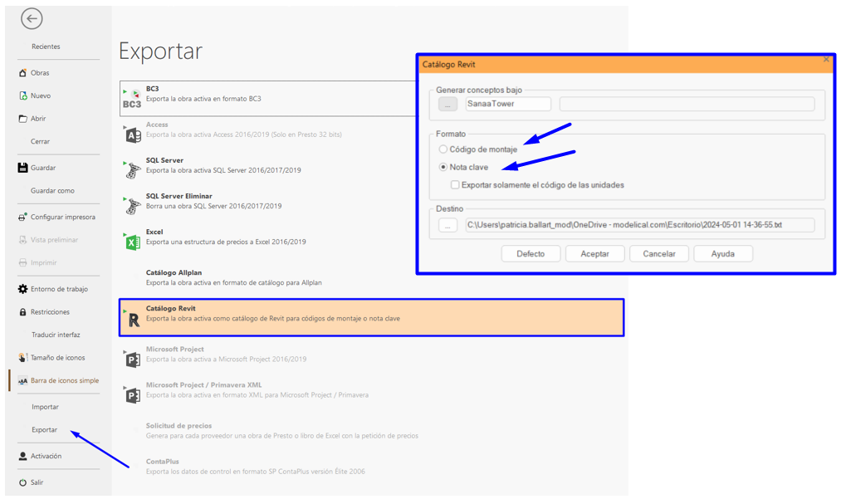Click the Catálogo Revit R icon
The image size is (841, 504).
(134, 321)
